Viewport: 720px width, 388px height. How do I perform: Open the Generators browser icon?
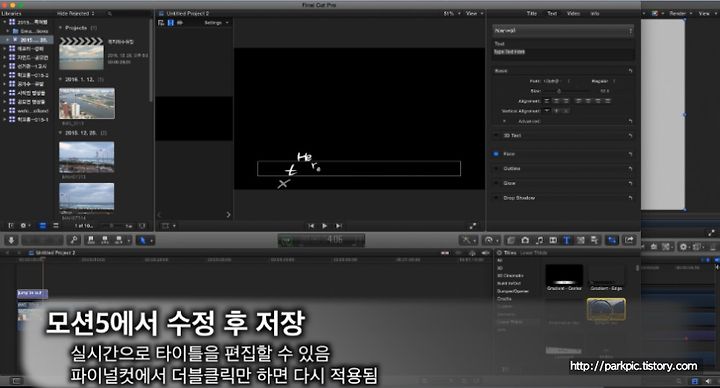(x=580, y=240)
